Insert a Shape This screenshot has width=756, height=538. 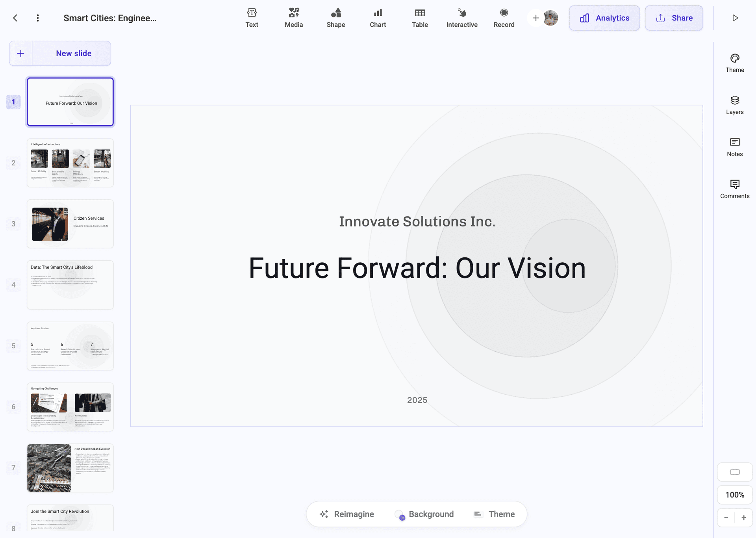tap(335, 18)
